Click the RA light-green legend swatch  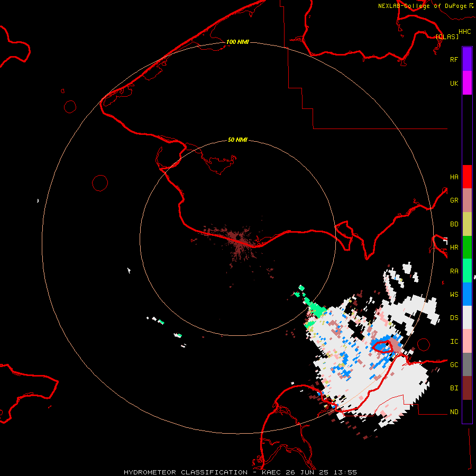[x=467, y=271]
